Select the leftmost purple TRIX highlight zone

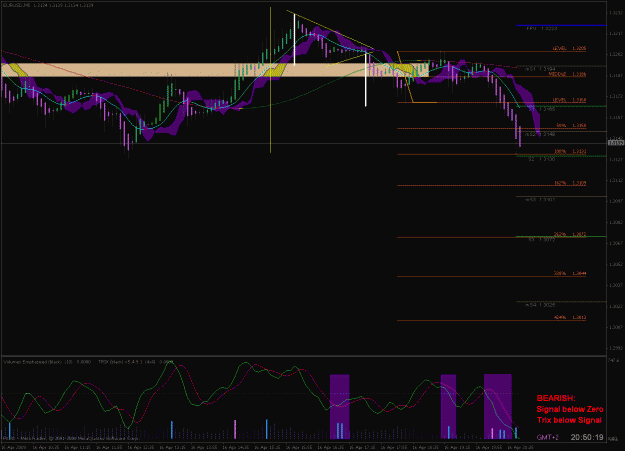point(340,407)
